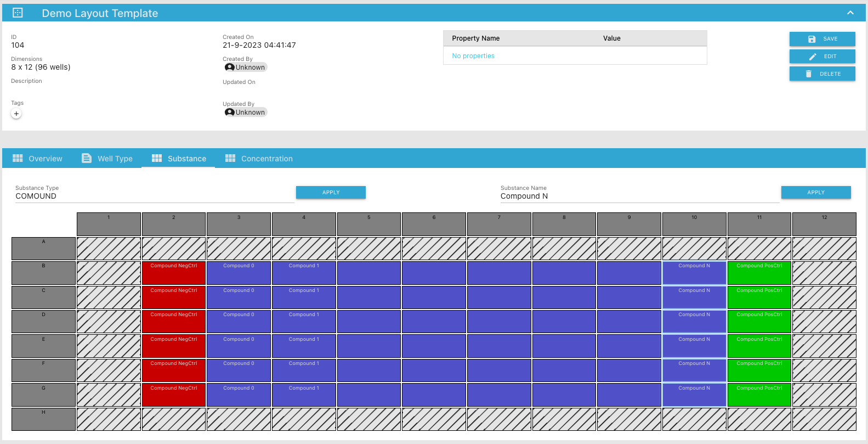Apply the Substance Type value
The image size is (868, 444).
tap(331, 193)
